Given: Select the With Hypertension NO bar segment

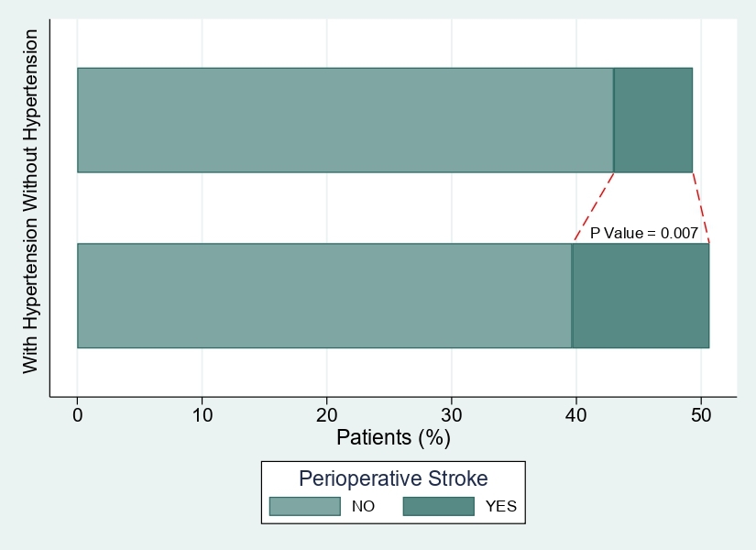Looking at the screenshot, I should click(x=324, y=296).
